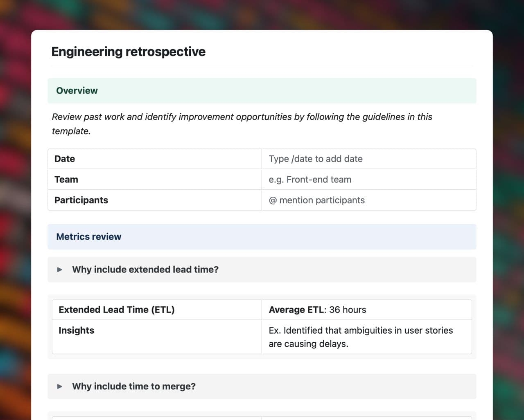Select the Insights label cell
Viewport: 524px width, 420px height.
[x=77, y=330]
